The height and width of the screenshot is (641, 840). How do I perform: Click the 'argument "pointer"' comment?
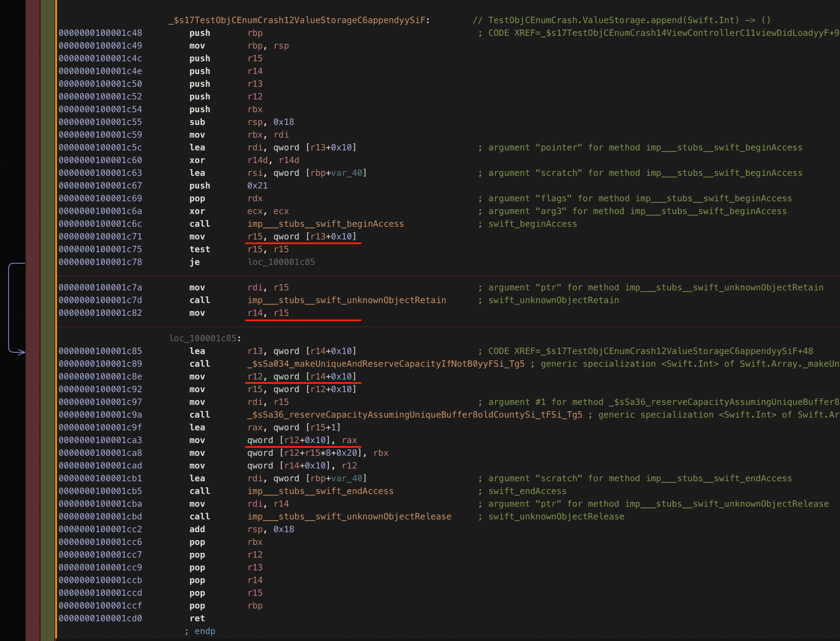[x=640, y=148]
